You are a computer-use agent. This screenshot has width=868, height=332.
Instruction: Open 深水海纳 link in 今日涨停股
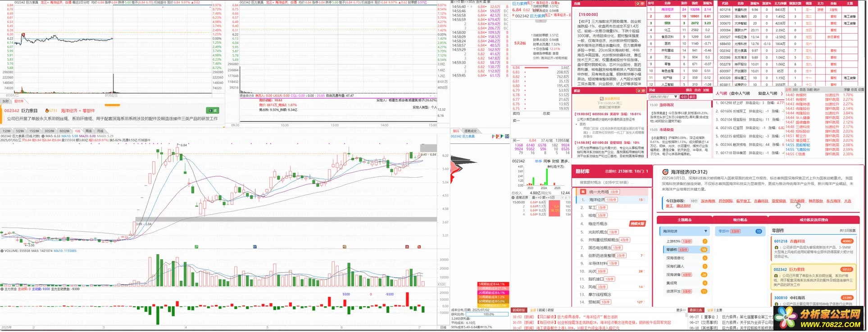708,201
